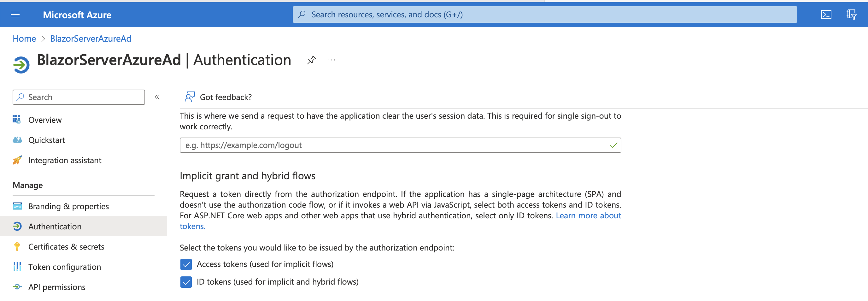Viewport: 868px width, 301px height.
Task: Click the magnifier icon in sidebar search
Action: point(21,97)
